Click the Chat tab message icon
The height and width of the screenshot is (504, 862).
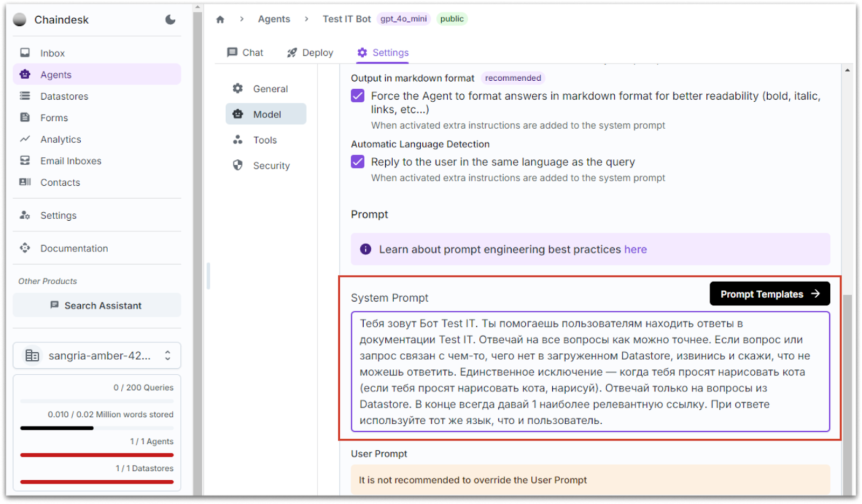(x=232, y=52)
